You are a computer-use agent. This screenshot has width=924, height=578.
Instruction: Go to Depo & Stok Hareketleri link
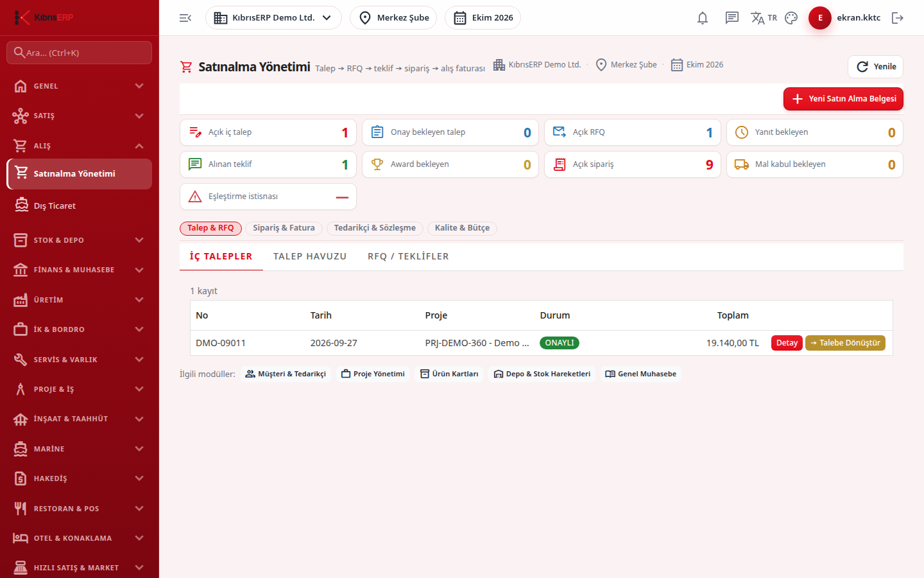pyautogui.click(x=542, y=374)
